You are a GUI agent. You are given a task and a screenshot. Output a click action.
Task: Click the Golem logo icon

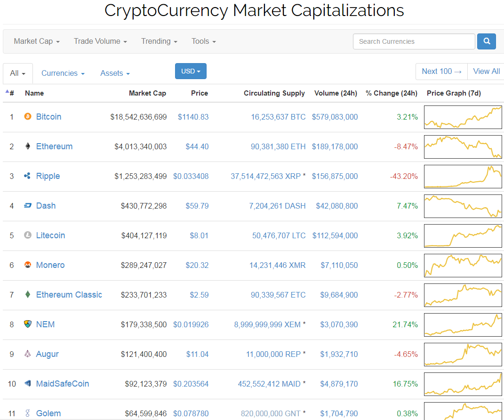pos(28,413)
